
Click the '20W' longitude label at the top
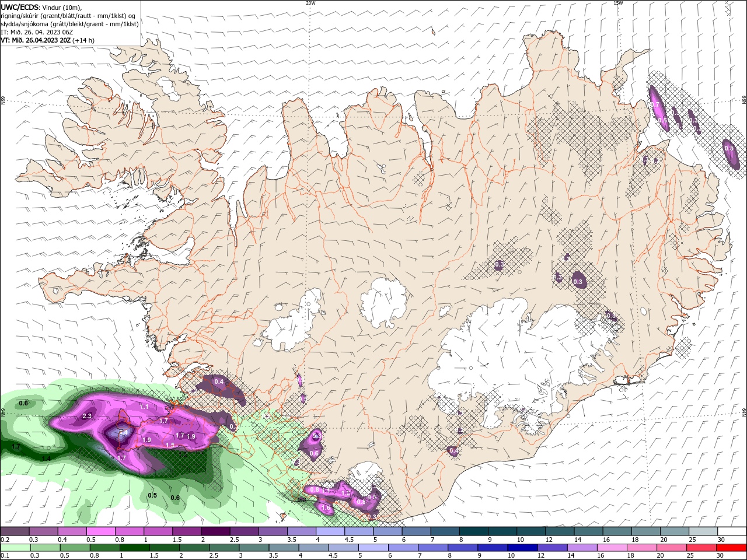pos(310,3)
